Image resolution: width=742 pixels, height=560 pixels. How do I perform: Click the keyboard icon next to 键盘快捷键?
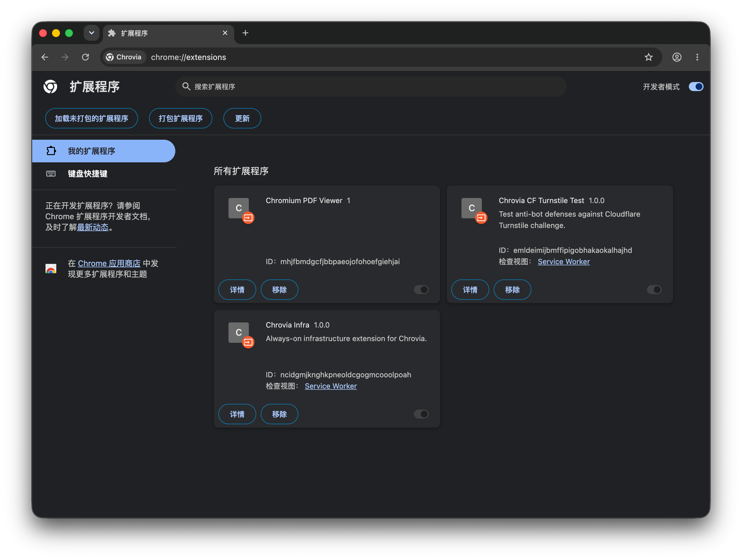(51, 173)
